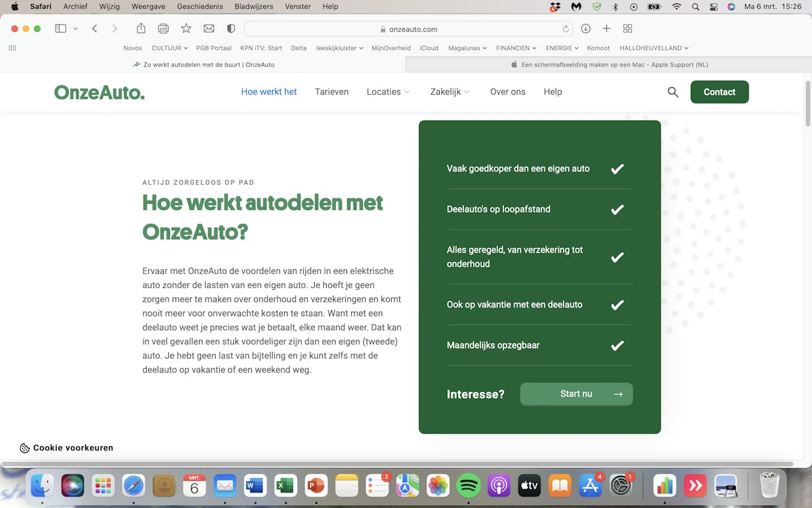Open the FINANCIEN bookmarks folder

click(x=516, y=48)
